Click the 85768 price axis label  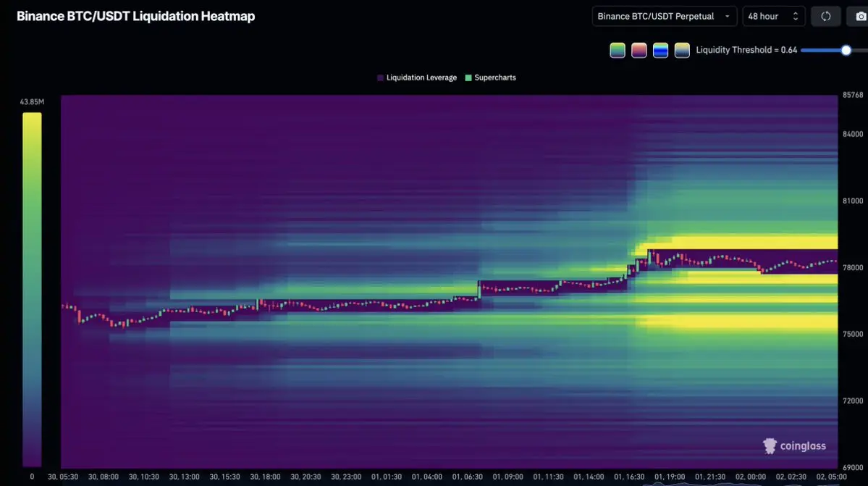tap(853, 95)
